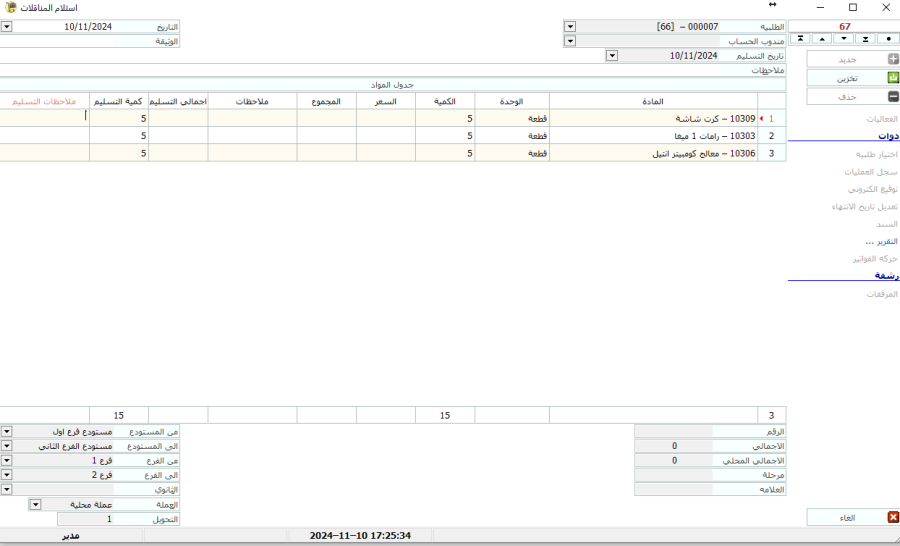Click the الوحدة column header

point(512,101)
